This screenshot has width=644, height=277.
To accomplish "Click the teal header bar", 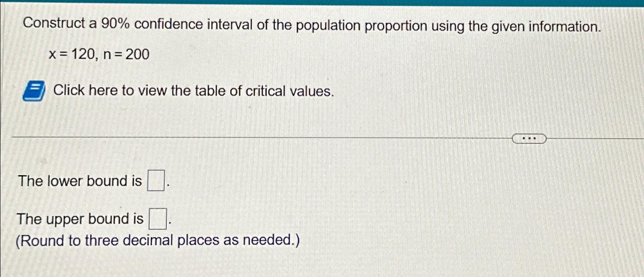I will (322, 3).
